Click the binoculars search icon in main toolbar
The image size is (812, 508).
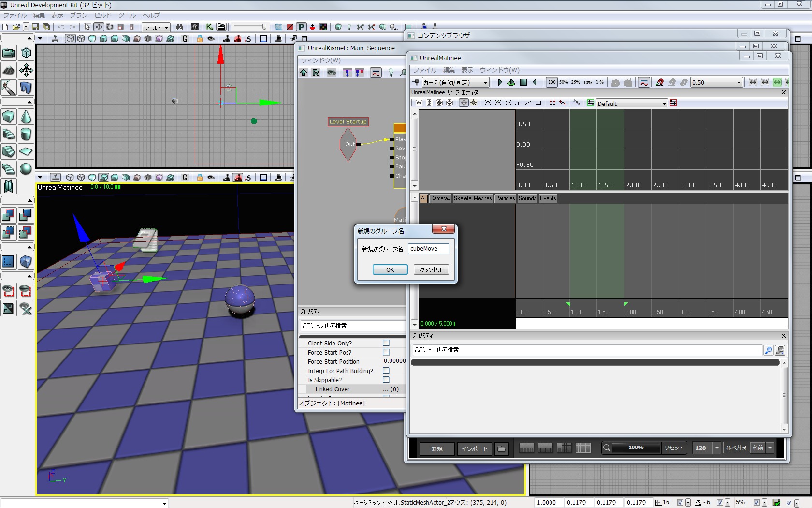click(x=180, y=27)
